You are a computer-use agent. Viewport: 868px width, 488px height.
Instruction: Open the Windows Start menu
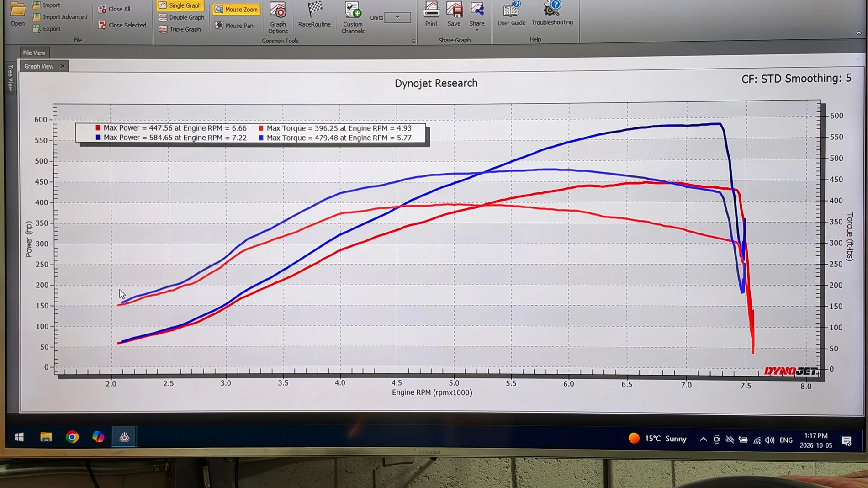(19, 437)
